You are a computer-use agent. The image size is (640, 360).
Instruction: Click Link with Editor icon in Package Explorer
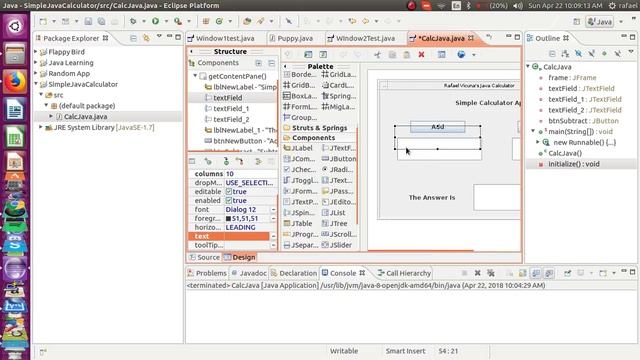pos(146,38)
